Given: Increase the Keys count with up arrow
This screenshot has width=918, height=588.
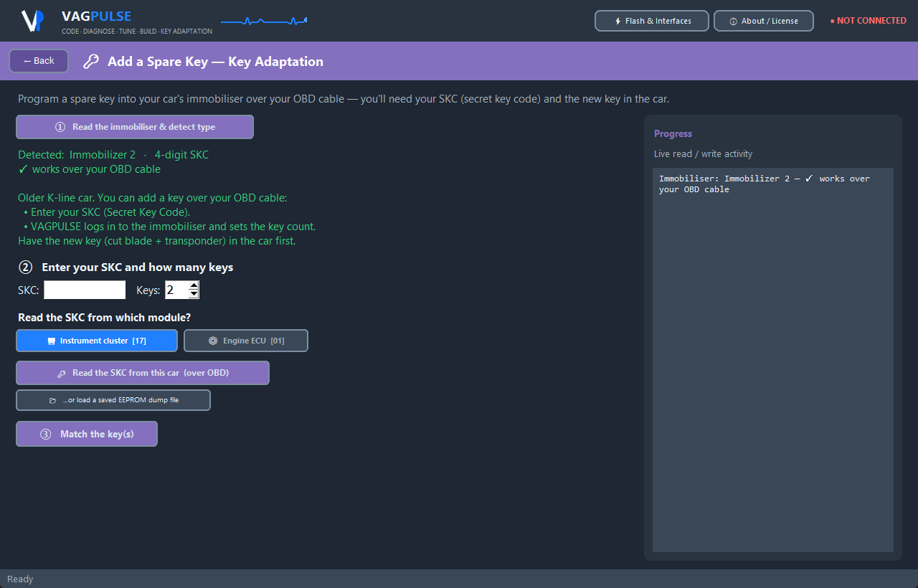Looking at the screenshot, I should point(194,285).
